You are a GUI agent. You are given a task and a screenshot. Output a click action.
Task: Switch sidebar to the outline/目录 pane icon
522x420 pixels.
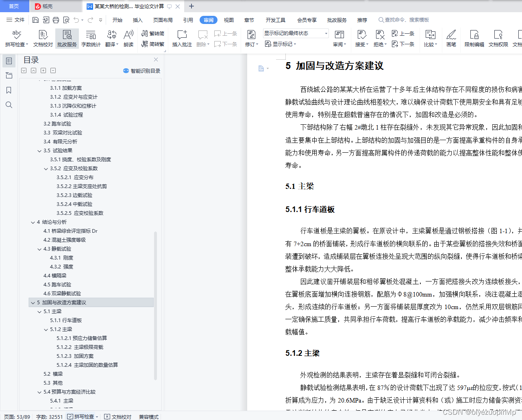(9, 61)
